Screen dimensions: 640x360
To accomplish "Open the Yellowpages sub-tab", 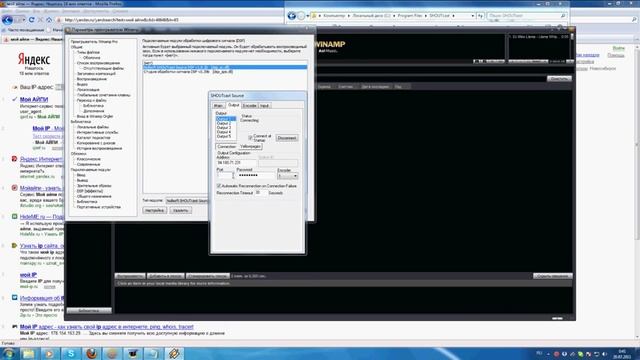I will pos(250,146).
